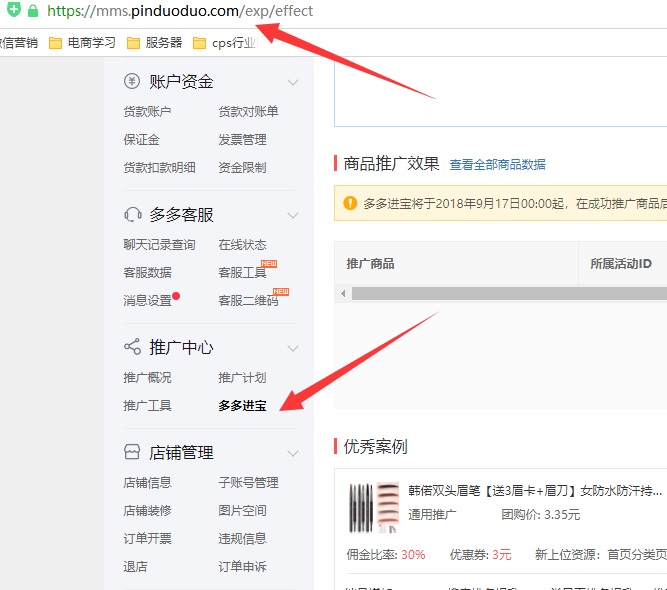This screenshot has height=590, width=667.
Task: Click the 账户资金 yen circle icon
Action: tap(132, 81)
